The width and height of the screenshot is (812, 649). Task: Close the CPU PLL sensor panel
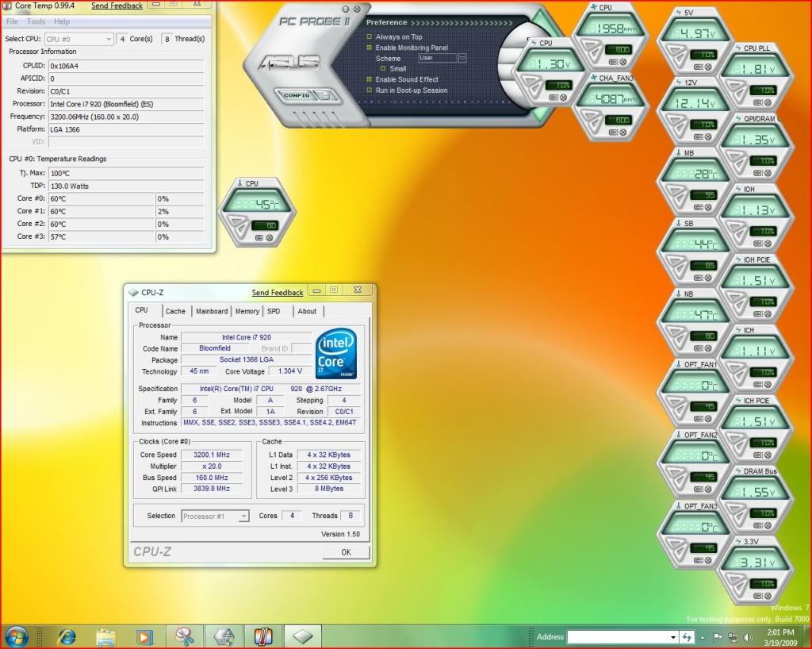(768, 102)
